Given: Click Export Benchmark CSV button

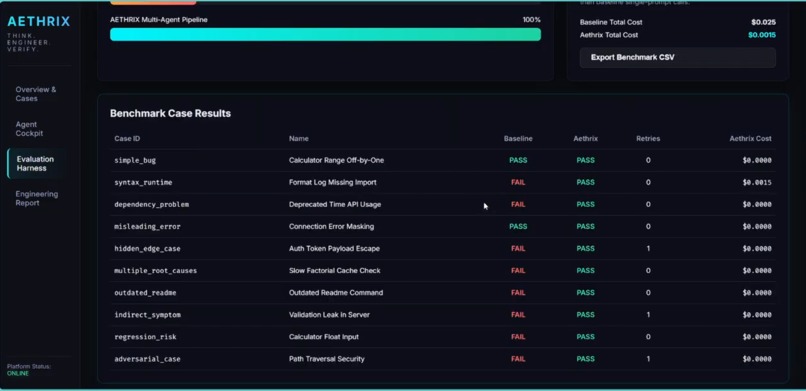Looking at the screenshot, I should 677,58.
